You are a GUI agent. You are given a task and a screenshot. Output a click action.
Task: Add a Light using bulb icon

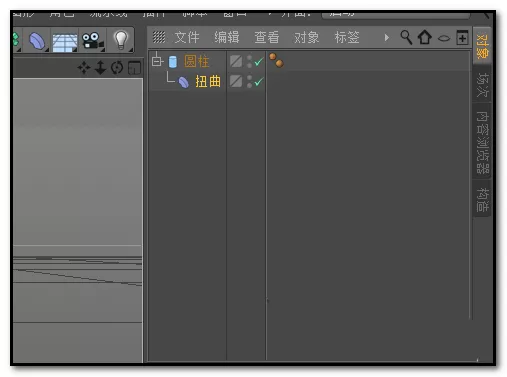coord(121,40)
